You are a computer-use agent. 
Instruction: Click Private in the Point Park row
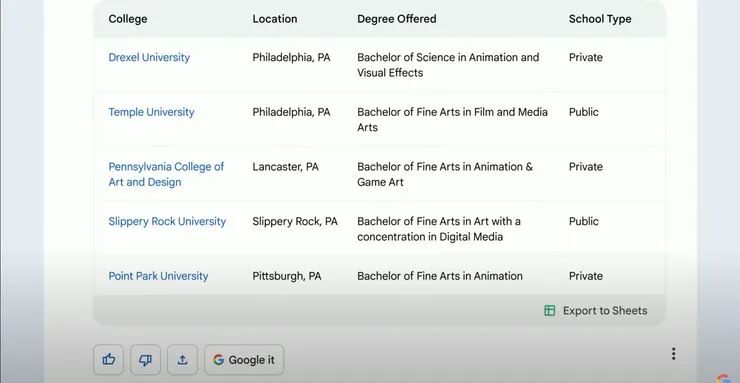coord(586,276)
